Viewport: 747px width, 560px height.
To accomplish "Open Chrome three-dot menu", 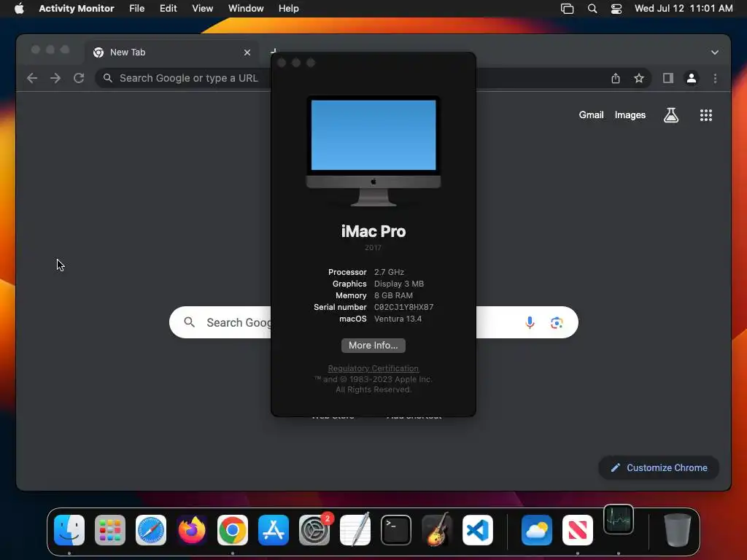I will (x=715, y=78).
